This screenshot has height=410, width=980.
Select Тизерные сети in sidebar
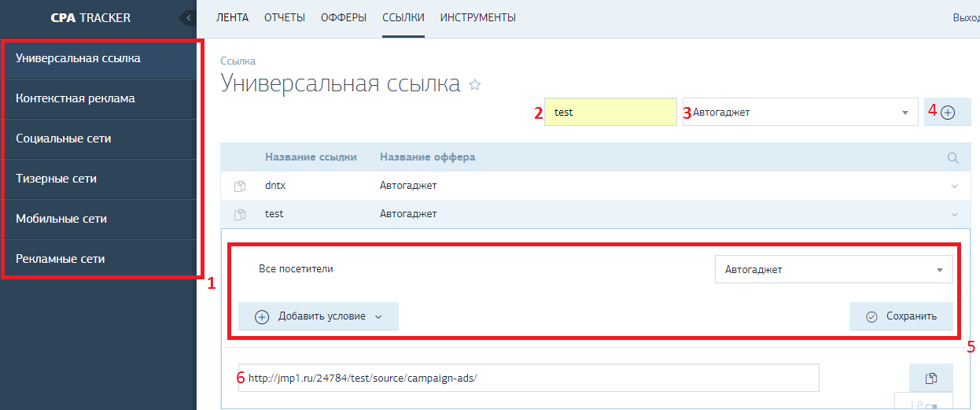click(57, 179)
